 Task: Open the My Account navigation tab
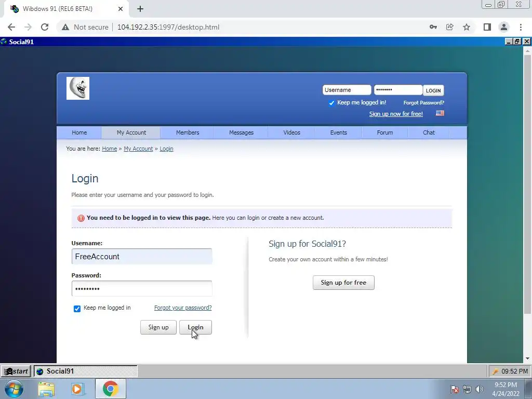pos(131,132)
